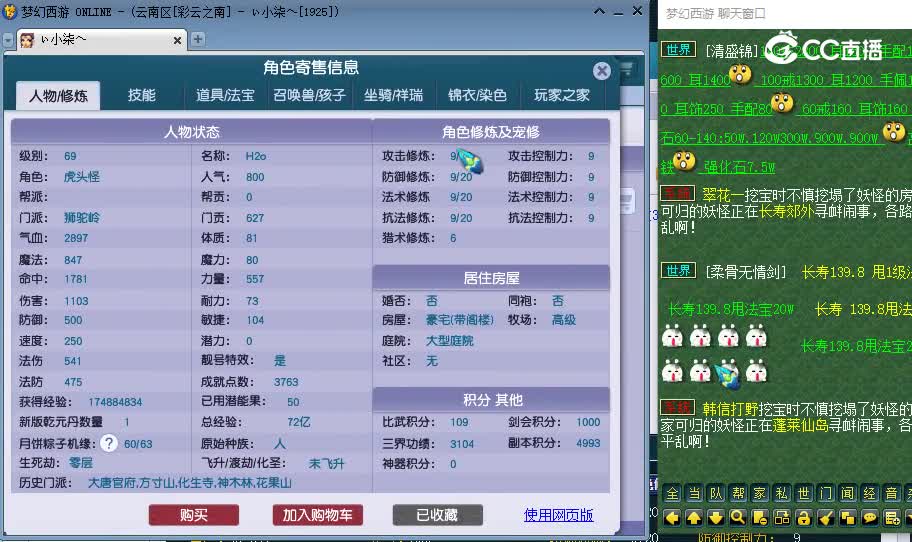Image resolution: width=912 pixels, height=542 pixels.
Task: Toggle the 世 (world) chat channel filter
Action: (804, 494)
